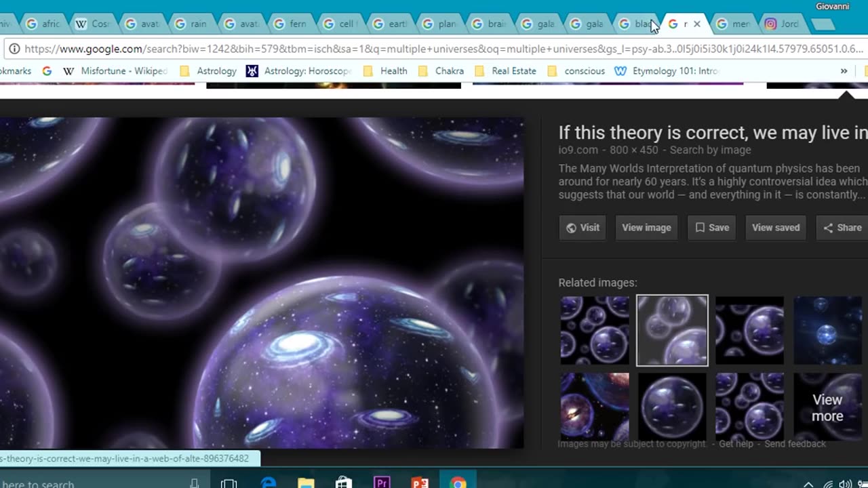Switch to the earth tab
868x488 pixels.
390,24
